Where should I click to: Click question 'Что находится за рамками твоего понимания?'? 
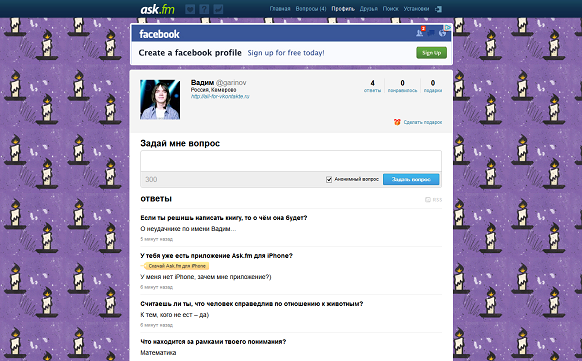213,342
